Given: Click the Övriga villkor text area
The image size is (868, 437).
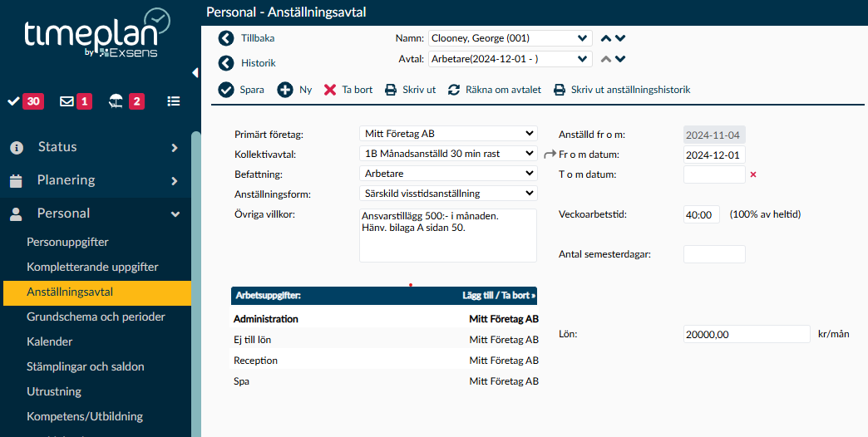Looking at the screenshot, I should 448,235.
